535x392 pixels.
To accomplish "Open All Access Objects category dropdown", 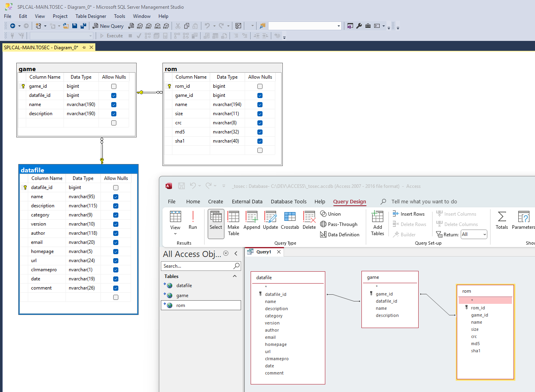I will pos(226,253).
